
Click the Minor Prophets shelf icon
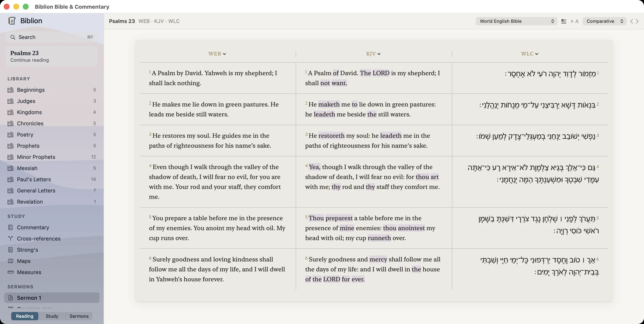point(11,157)
